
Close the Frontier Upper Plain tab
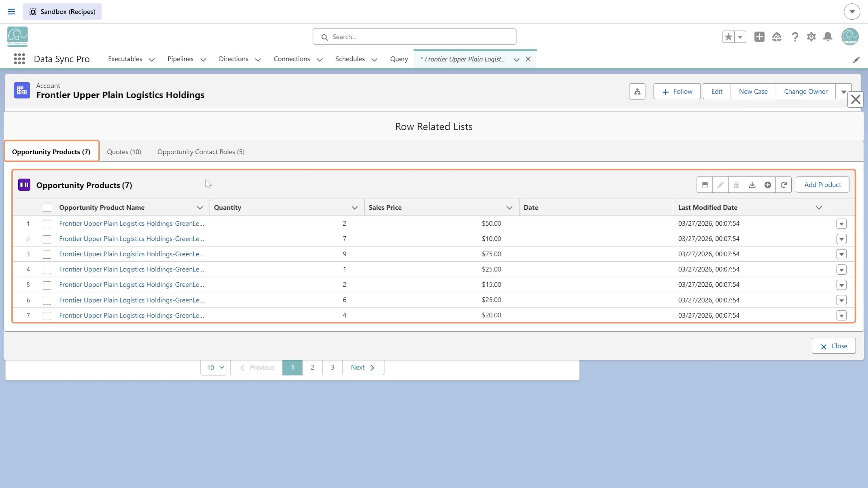528,59
